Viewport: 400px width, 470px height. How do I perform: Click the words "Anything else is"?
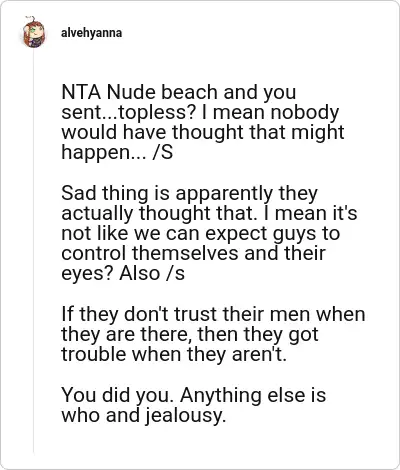pyautogui.click(x=253, y=395)
